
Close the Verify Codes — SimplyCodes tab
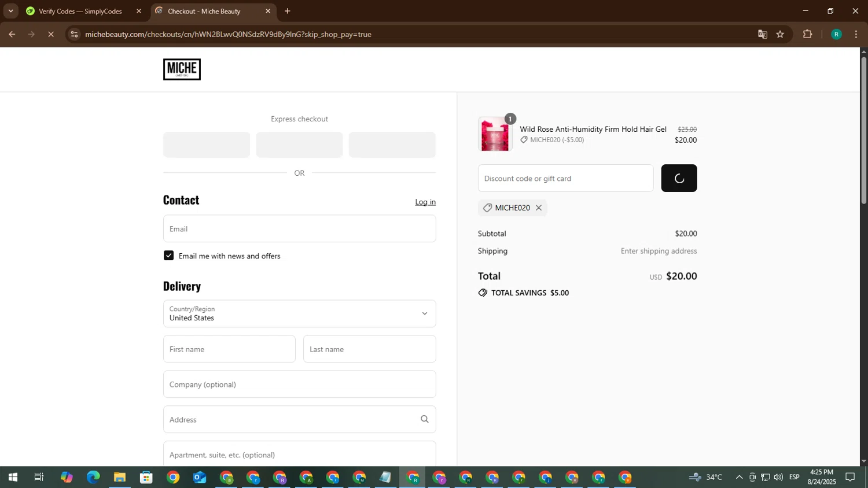pyautogui.click(x=139, y=11)
